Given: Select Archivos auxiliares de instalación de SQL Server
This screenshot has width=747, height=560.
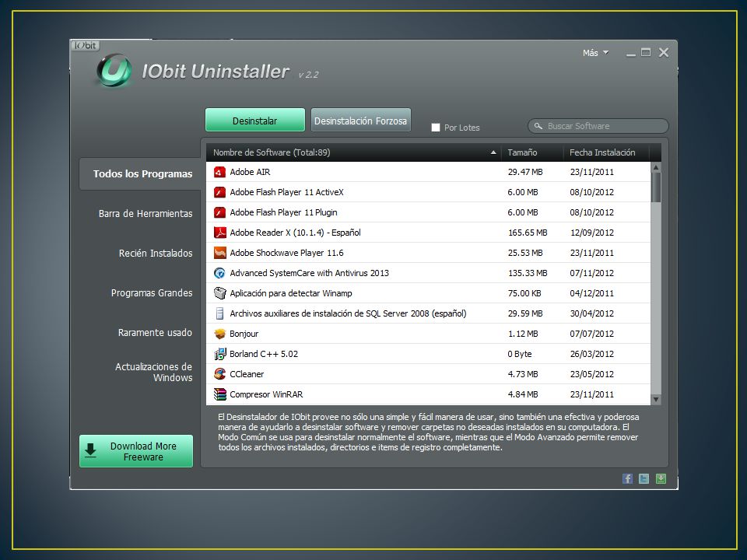Looking at the screenshot, I should click(349, 313).
